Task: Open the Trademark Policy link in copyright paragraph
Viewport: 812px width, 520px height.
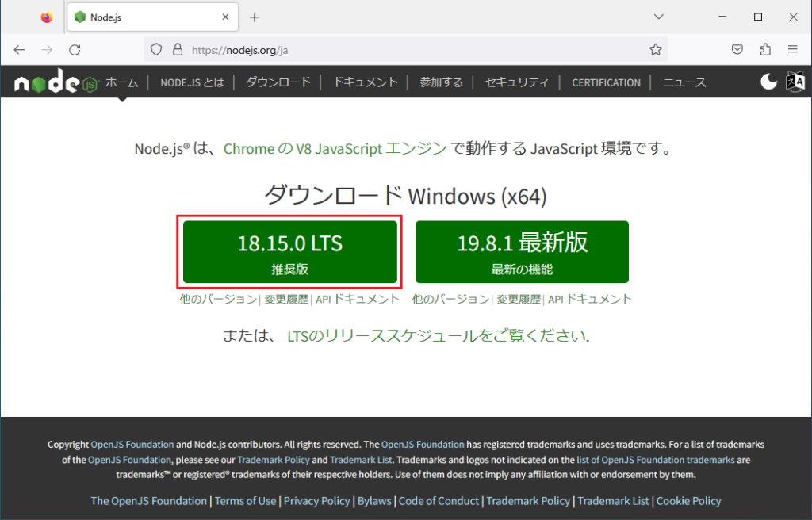Action: pyautogui.click(x=274, y=460)
